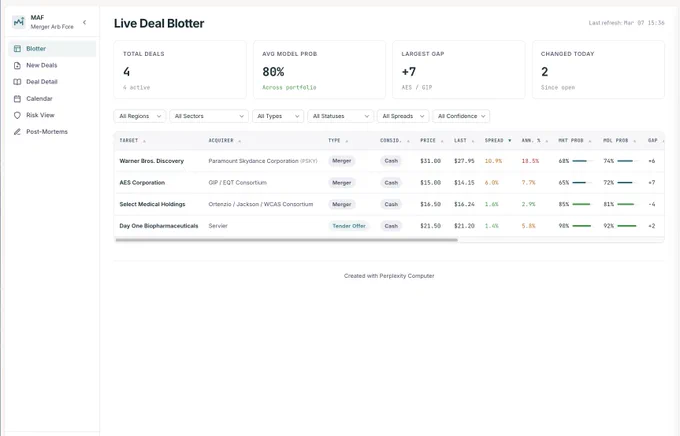
Task: Sort table by Target column
Action: point(132,141)
